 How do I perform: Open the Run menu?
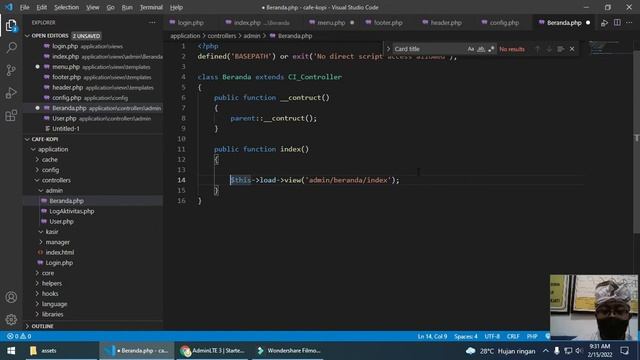tap(127, 7)
